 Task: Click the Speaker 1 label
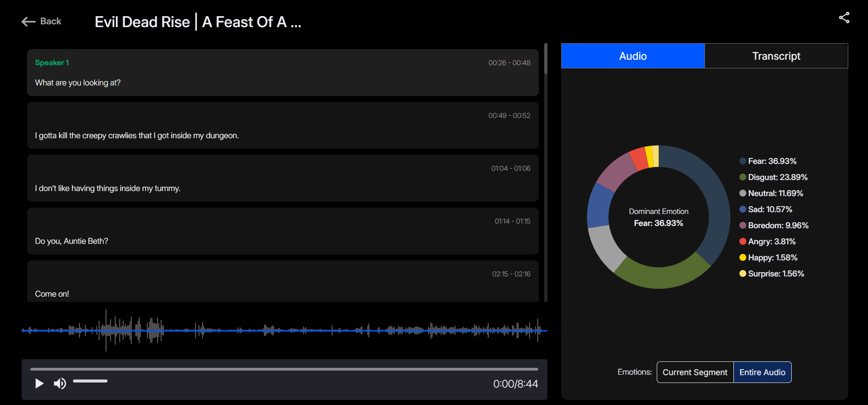click(x=52, y=62)
